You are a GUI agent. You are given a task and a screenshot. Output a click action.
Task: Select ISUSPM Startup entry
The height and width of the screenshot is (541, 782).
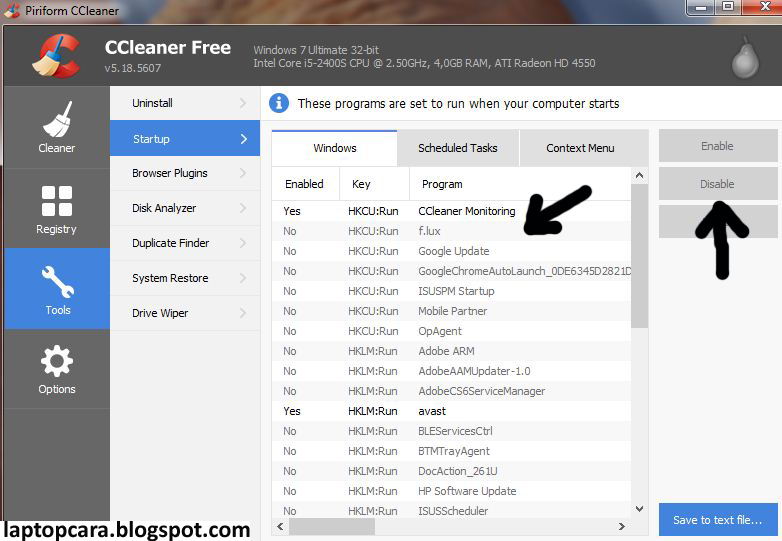[x=451, y=291]
